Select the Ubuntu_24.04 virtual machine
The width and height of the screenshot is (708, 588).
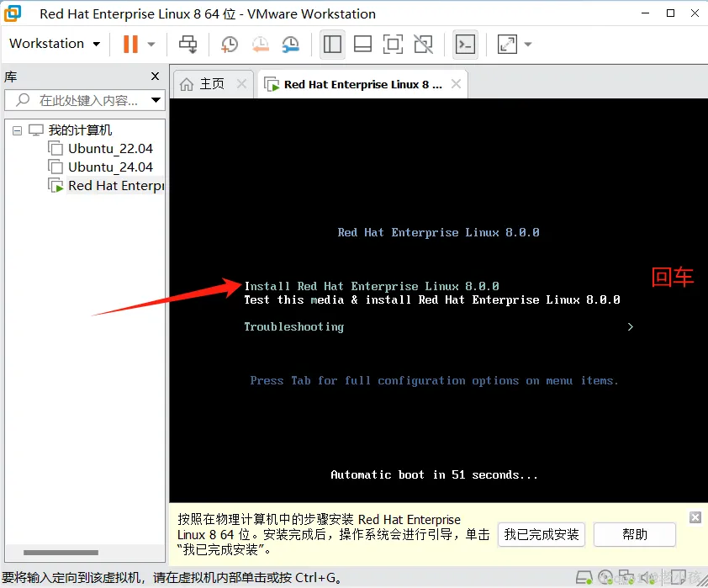[x=110, y=167]
